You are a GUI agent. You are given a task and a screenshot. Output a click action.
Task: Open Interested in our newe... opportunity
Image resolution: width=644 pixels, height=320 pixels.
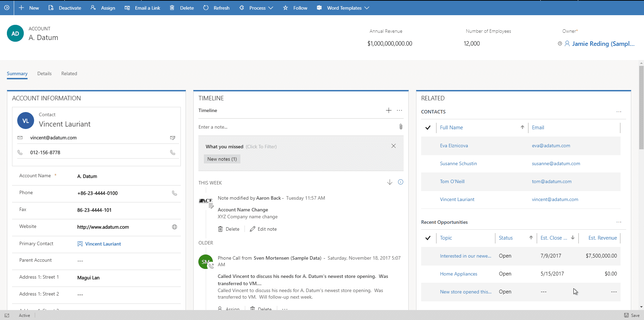click(466, 256)
